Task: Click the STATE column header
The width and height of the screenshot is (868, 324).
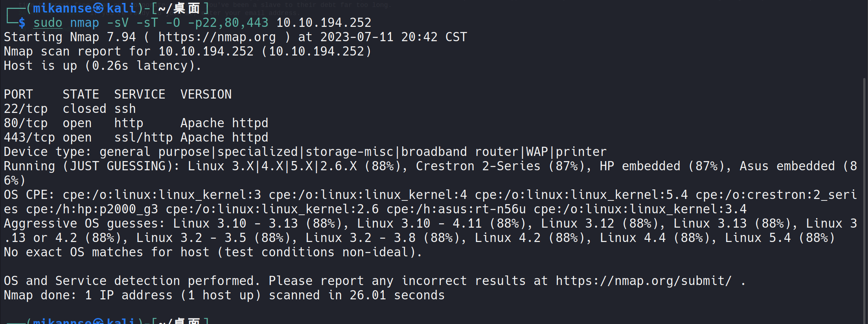Action: coord(81,95)
